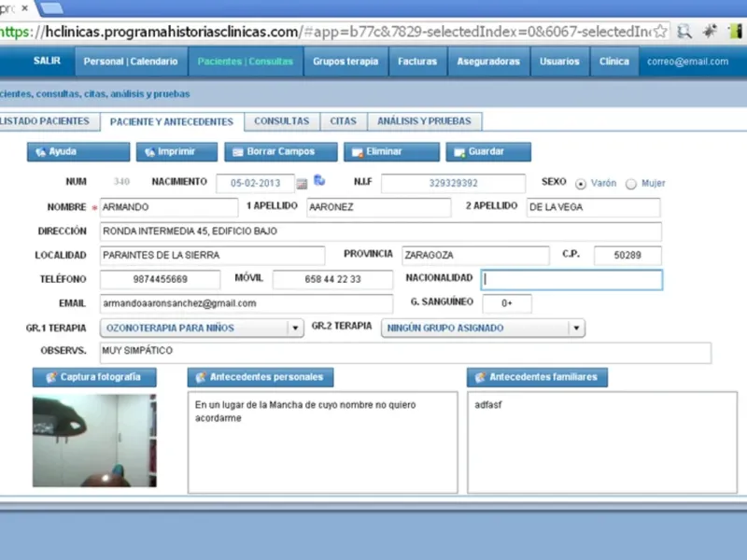Viewport: 747px width, 560px height.
Task: Click the Eliminar button
Action: 391,152
